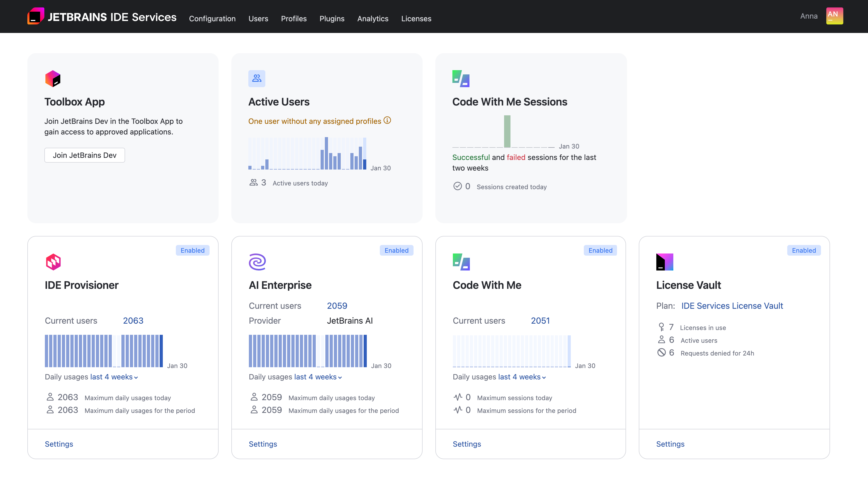This screenshot has width=868, height=482.
Task: Click the Join JetBrains Dev button
Action: [x=84, y=155]
